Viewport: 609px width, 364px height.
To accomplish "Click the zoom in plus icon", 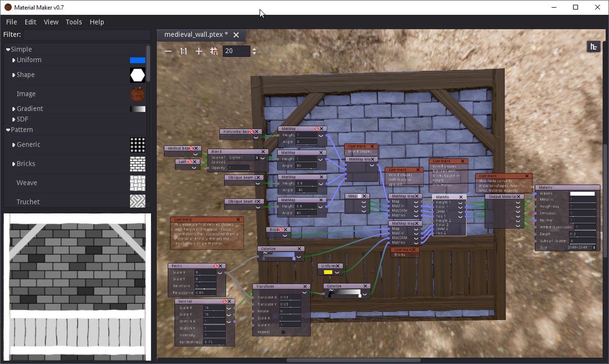I will tap(199, 51).
